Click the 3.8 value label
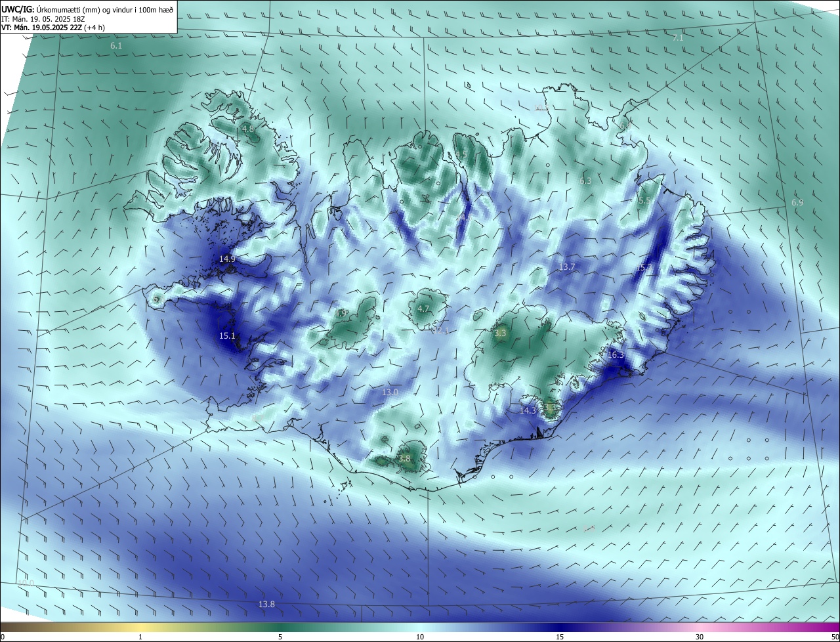This screenshot has height=642, width=840. pos(404,459)
